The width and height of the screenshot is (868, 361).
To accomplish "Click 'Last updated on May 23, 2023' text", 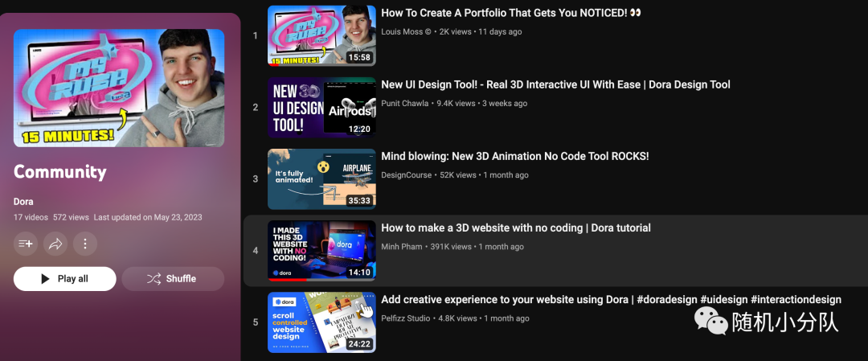I will 148,218.
